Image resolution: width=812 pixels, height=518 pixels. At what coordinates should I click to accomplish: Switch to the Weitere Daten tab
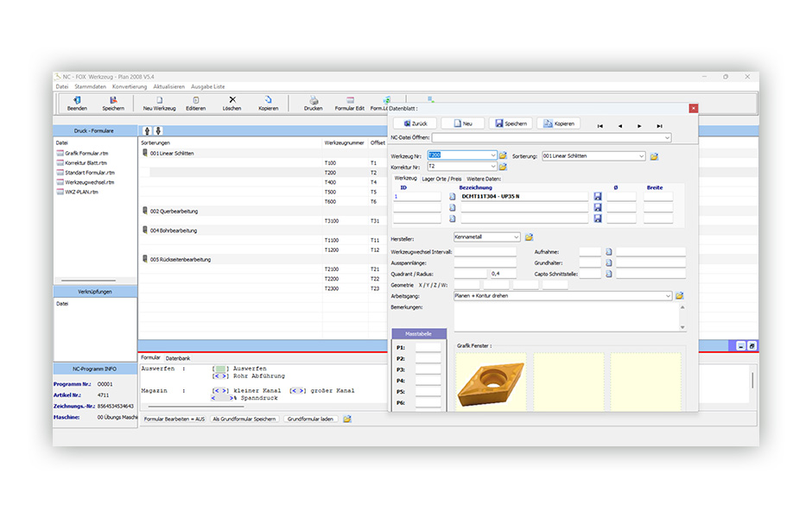click(x=484, y=179)
